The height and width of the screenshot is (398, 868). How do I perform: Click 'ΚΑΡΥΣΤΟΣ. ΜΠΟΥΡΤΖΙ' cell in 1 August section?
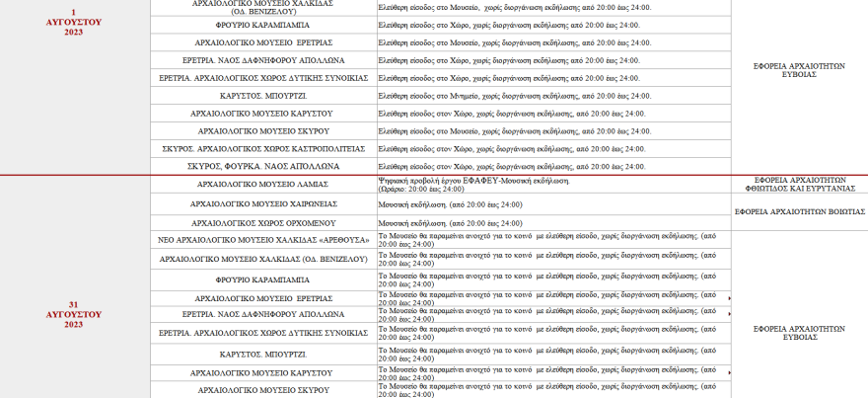(x=263, y=96)
